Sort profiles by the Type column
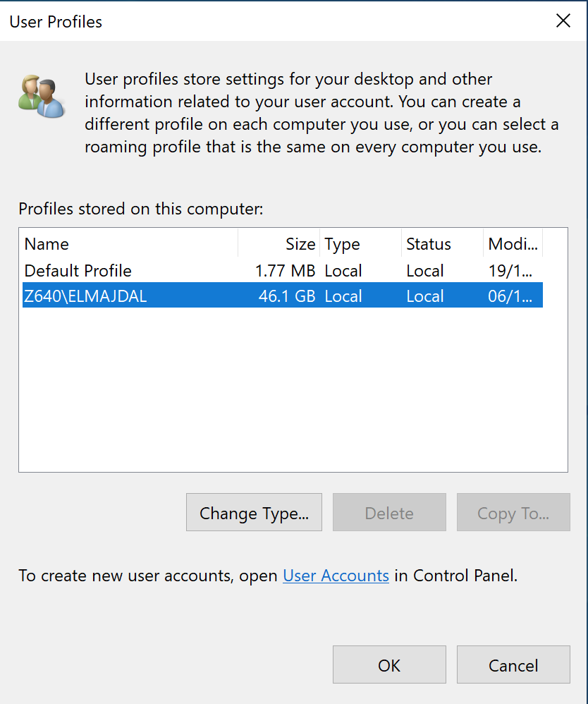This screenshot has height=704, width=588. click(x=342, y=243)
